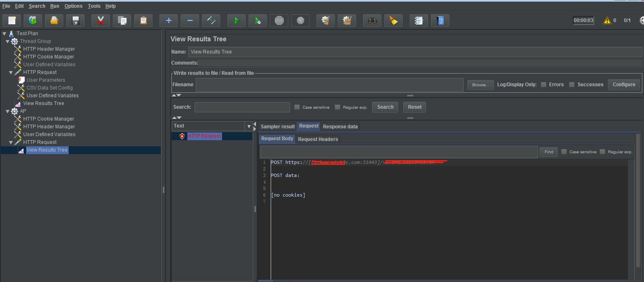The width and height of the screenshot is (644, 282).
Task: Click the Shutdown test icon
Action: 300,20
